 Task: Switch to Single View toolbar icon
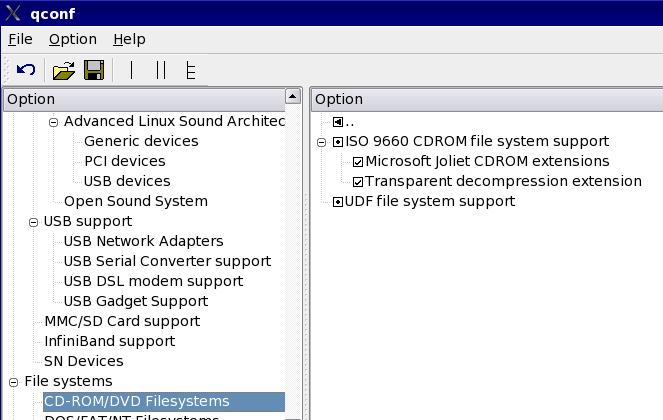click(131, 70)
